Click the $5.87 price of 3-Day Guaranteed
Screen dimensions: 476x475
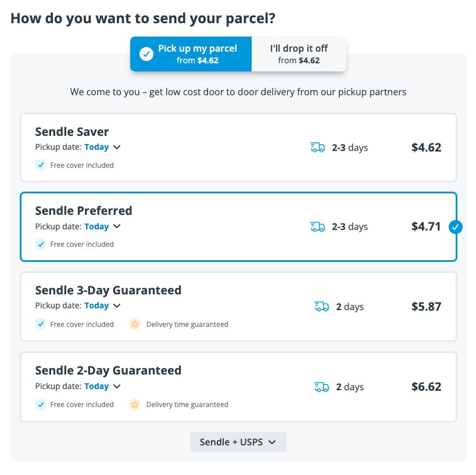coord(426,307)
